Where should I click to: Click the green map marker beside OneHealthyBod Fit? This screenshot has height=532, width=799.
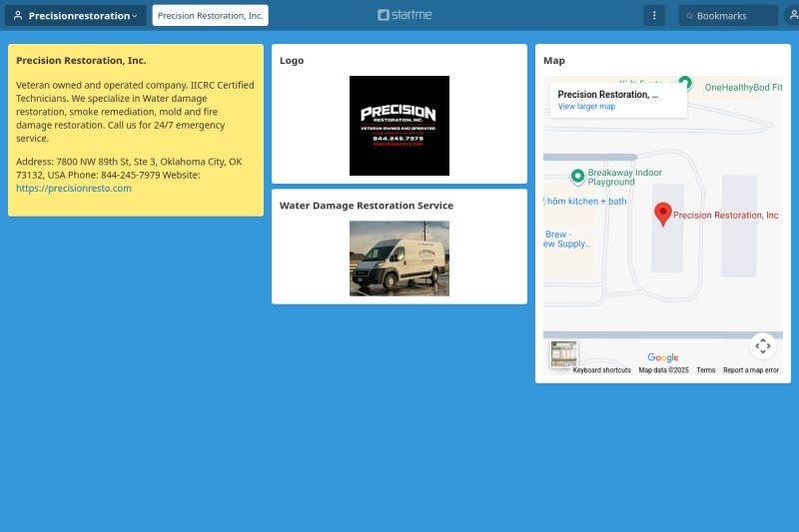pyautogui.click(x=685, y=82)
